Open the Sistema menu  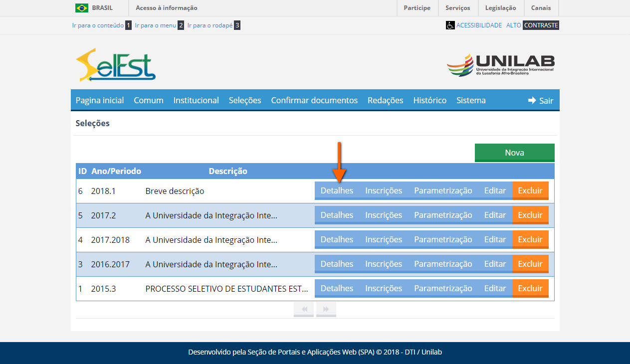470,100
